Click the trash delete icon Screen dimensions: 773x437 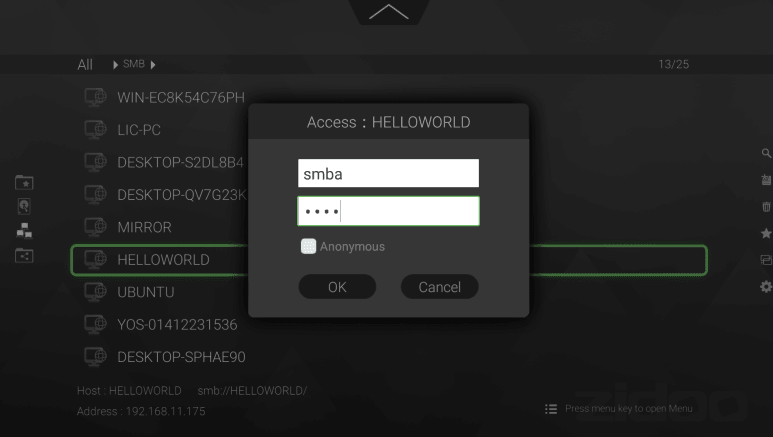(x=766, y=207)
